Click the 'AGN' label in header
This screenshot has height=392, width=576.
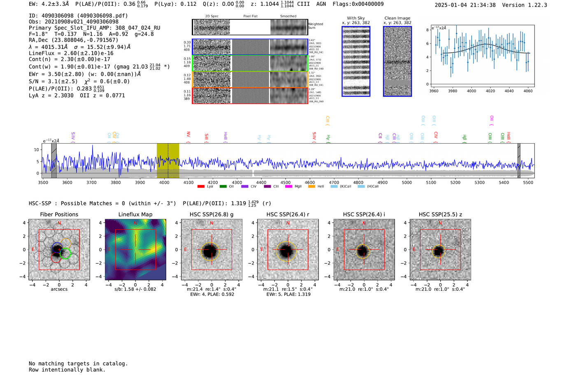coord(321,4)
